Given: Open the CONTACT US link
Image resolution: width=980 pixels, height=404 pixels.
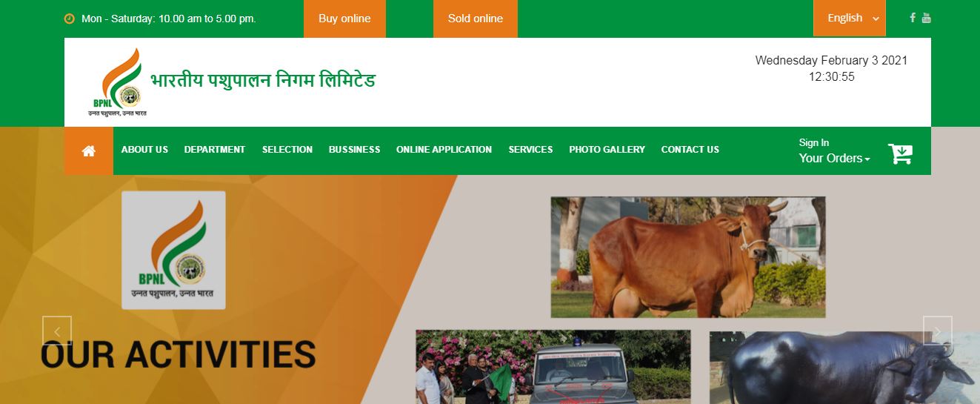Looking at the screenshot, I should click(x=690, y=150).
